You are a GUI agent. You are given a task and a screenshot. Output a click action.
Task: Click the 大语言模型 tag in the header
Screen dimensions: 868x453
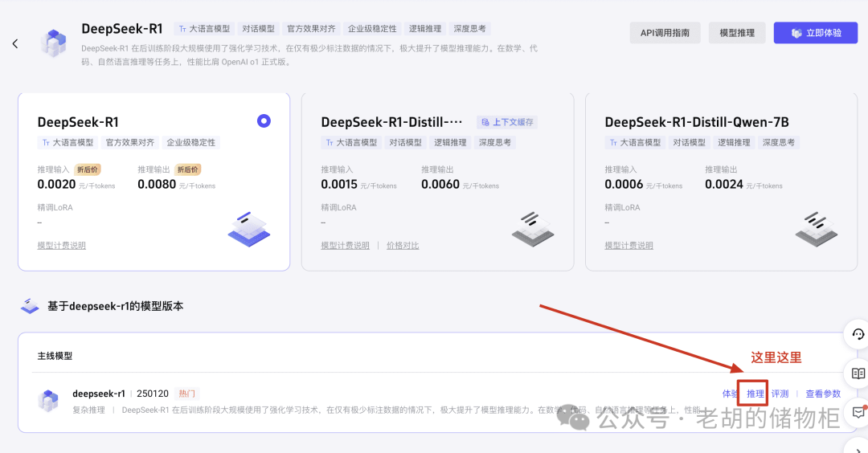pos(204,29)
